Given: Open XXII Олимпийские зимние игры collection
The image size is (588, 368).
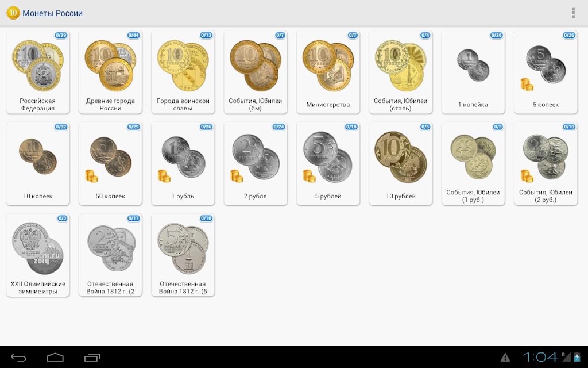Looking at the screenshot, I should click(x=38, y=255).
